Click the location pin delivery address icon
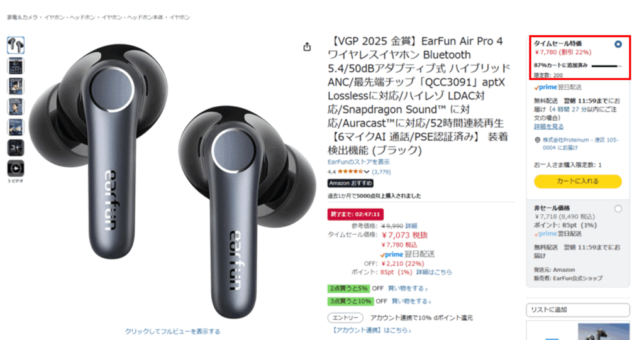This screenshot has height=340, width=644. (537, 140)
